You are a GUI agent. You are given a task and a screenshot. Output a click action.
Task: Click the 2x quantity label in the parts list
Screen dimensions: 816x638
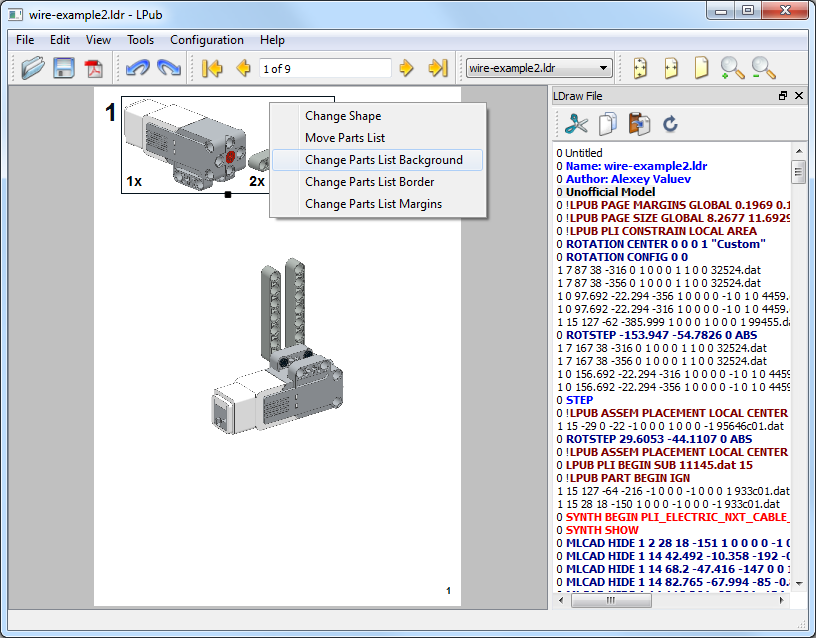pyautogui.click(x=257, y=181)
